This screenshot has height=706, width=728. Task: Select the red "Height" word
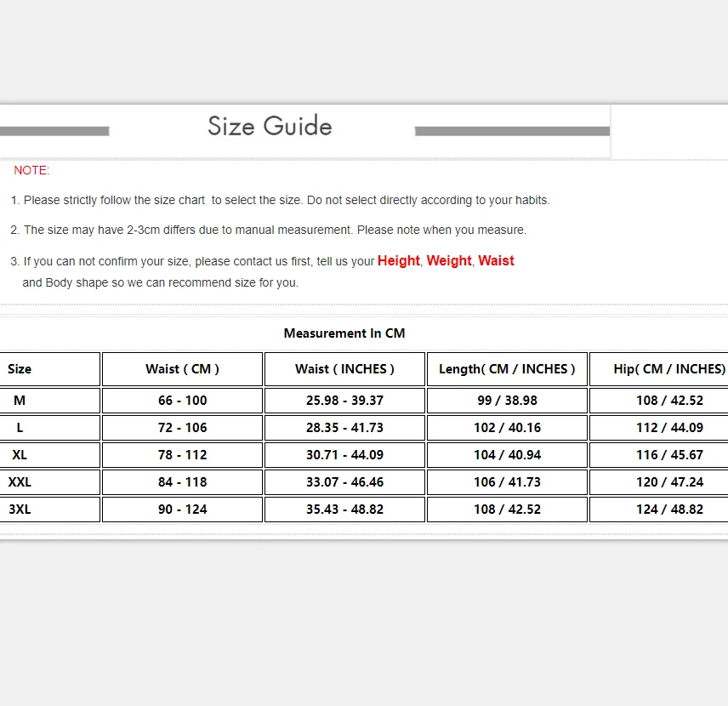(399, 260)
